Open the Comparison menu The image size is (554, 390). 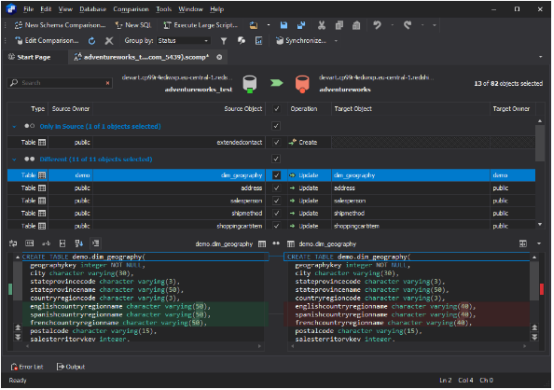click(131, 9)
